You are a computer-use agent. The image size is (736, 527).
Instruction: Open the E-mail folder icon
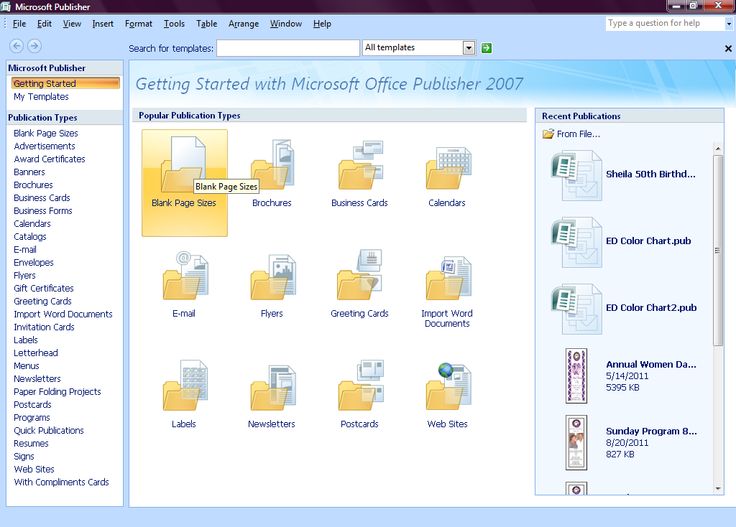tap(185, 275)
